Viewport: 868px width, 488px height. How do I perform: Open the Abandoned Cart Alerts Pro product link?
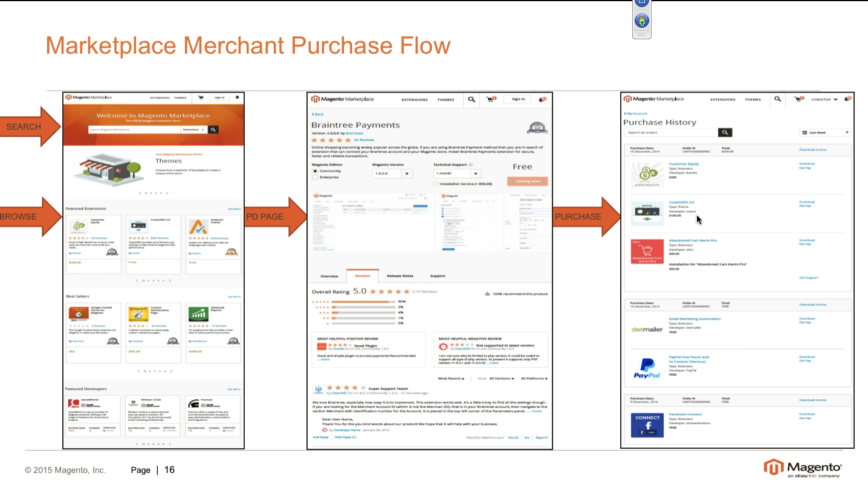[x=693, y=240]
